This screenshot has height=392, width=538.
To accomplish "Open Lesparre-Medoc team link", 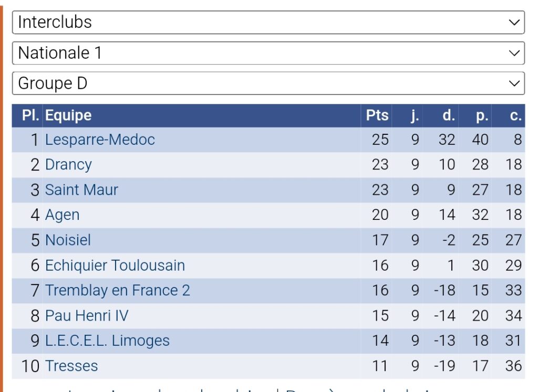I will pyautogui.click(x=100, y=140).
